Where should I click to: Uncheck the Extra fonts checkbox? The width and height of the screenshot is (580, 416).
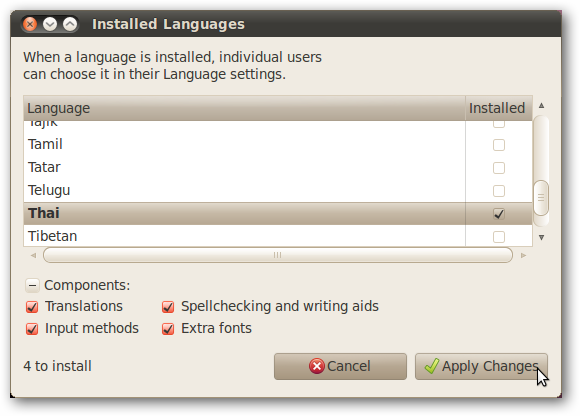click(x=168, y=329)
